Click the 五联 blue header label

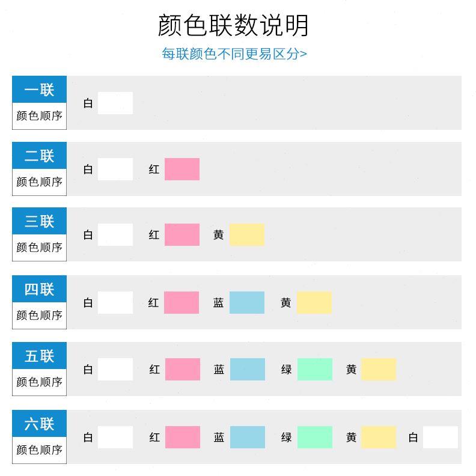[40, 356]
